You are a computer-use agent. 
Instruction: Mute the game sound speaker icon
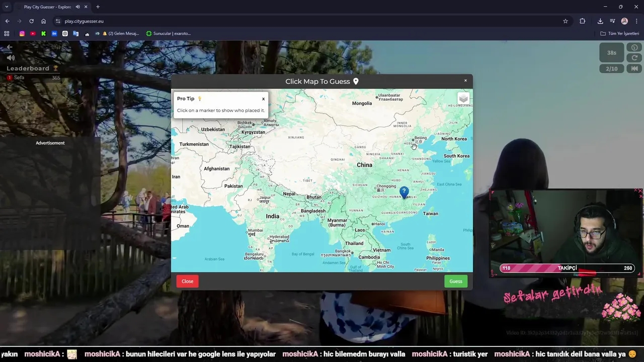pyautogui.click(x=11, y=58)
